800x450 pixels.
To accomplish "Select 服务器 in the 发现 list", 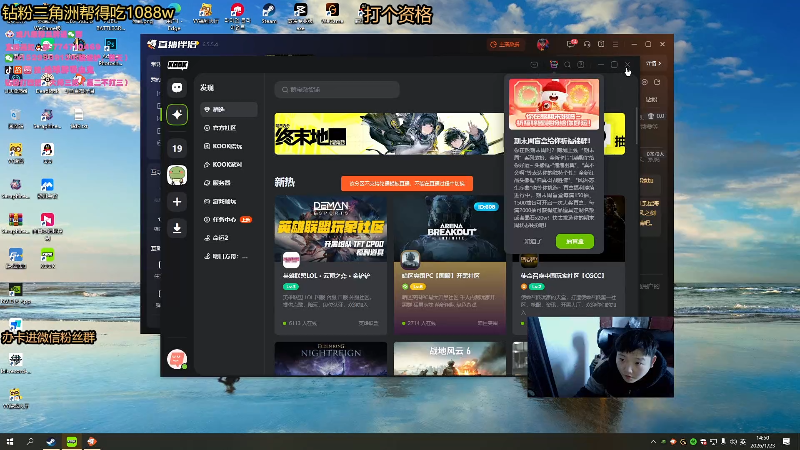I will pos(229,183).
